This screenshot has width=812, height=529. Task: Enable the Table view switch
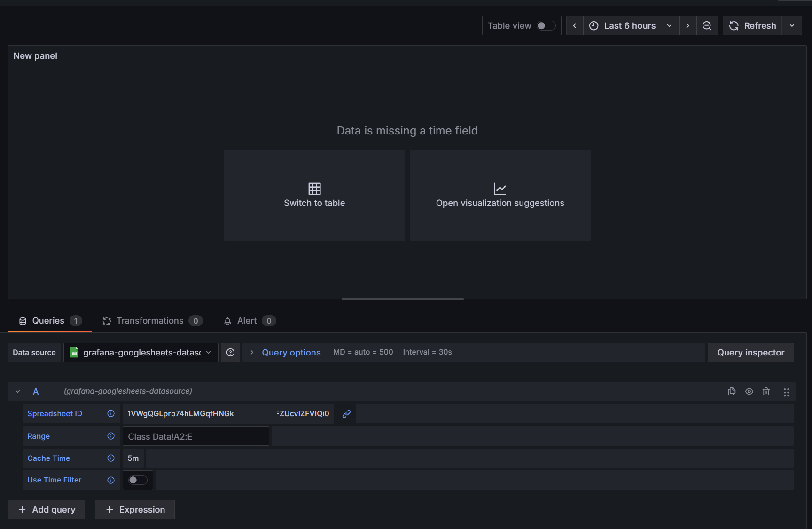(x=546, y=26)
